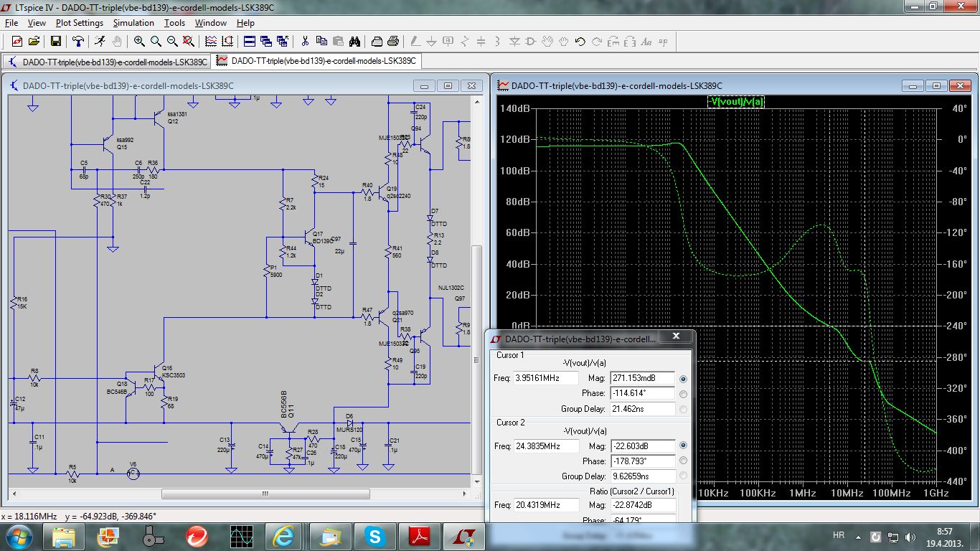Select the Ground symbol tool
980x551 pixels.
(432, 42)
